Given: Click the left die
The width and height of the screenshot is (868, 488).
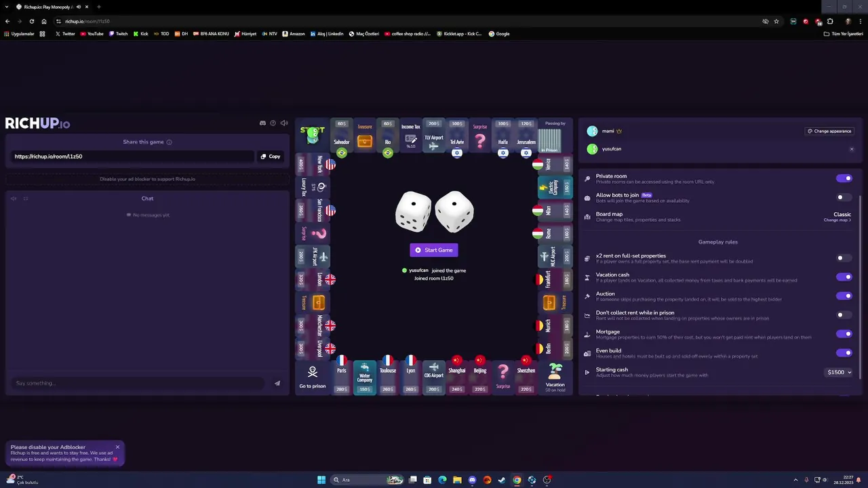Looking at the screenshot, I should [413, 211].
